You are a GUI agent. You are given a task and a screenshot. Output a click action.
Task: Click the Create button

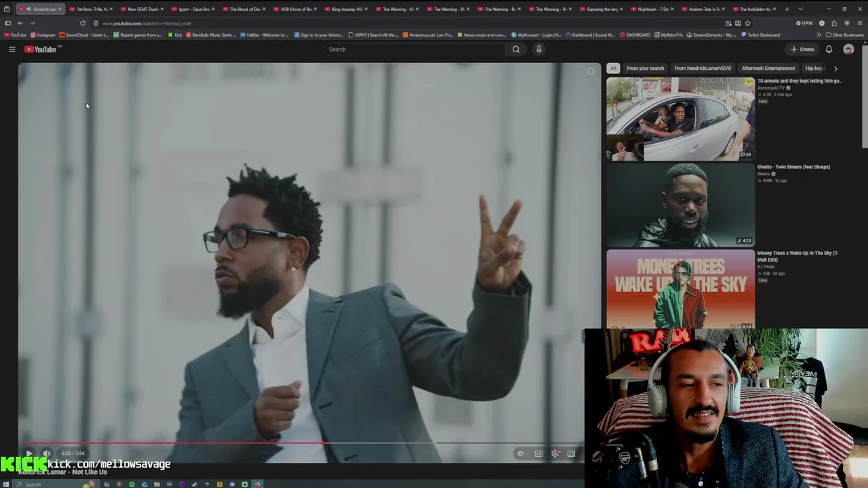802,49
